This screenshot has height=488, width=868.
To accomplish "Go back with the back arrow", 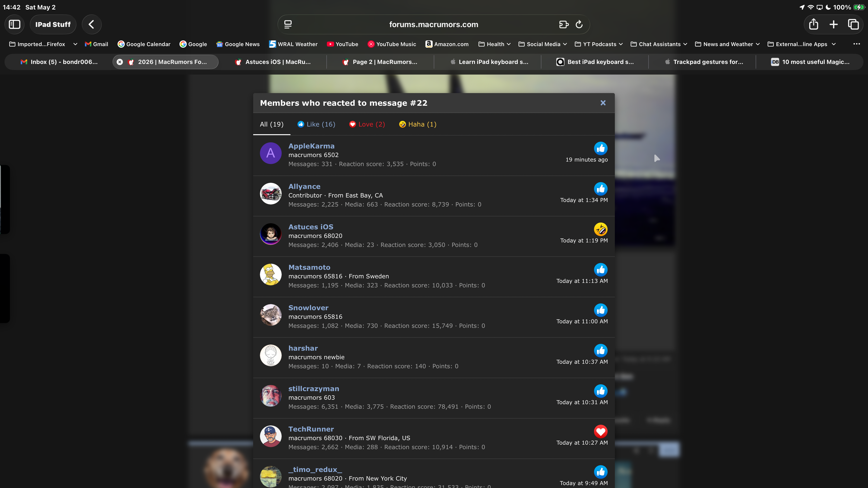I will pyautogui.click(x=91, y=24).
